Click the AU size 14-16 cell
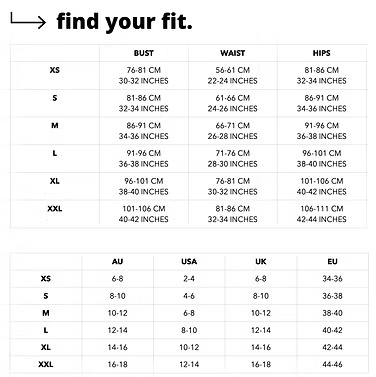Image resolution: width=376 pixels, height=377 pixels. (x=117, y=347)
